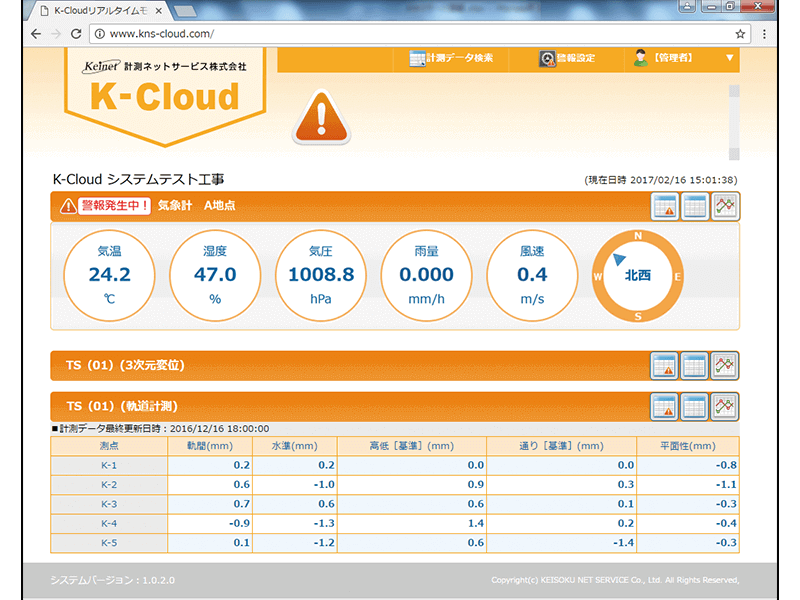Click the -1.1 平面性 value in row K-2

point(726,485)
